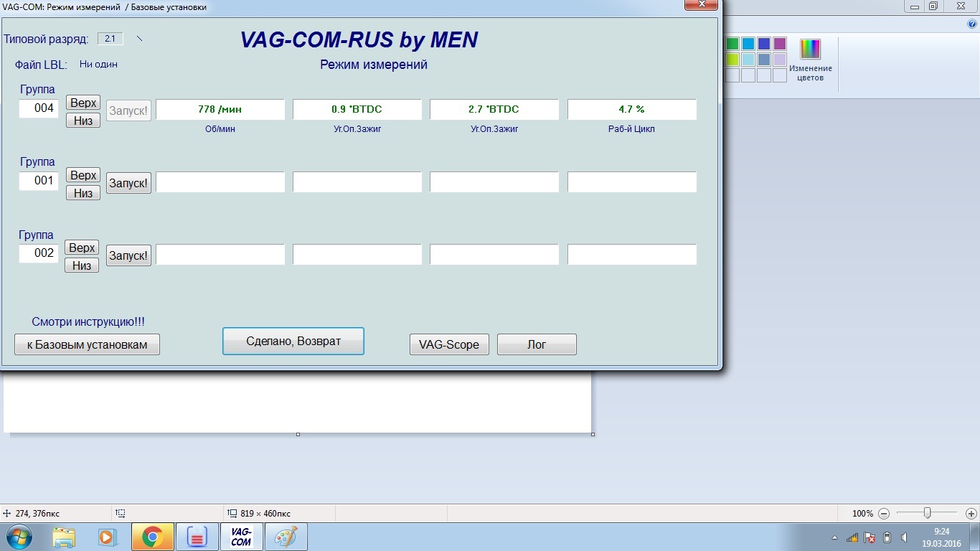Open the red floppy-disk app on the taskbar
The height and width of the screenshot is (551, 980).
[x=197, y=537]
